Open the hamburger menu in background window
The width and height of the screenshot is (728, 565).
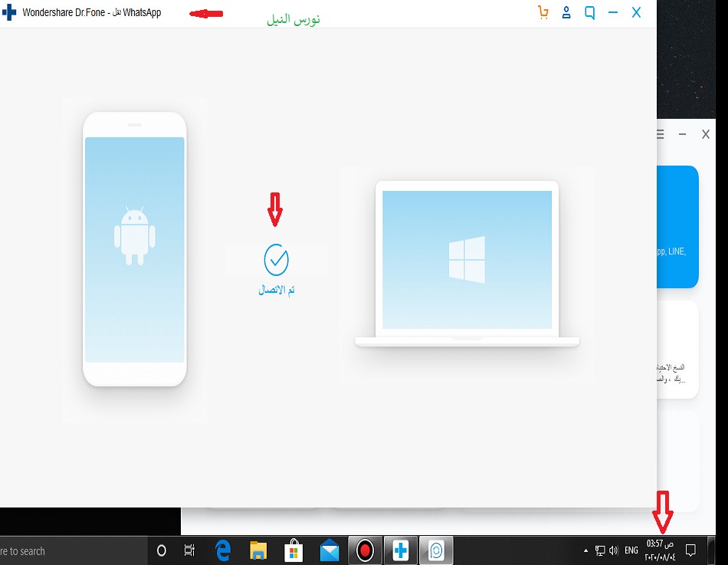pyautogui.click(x=661, y=134)
